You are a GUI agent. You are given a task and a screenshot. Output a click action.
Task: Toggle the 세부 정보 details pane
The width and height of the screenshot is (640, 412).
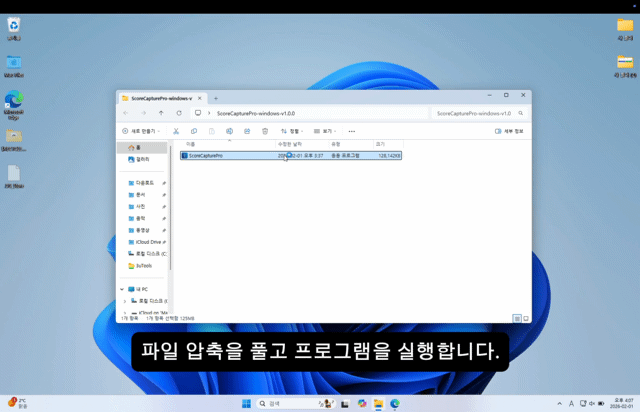pos(510,131)
